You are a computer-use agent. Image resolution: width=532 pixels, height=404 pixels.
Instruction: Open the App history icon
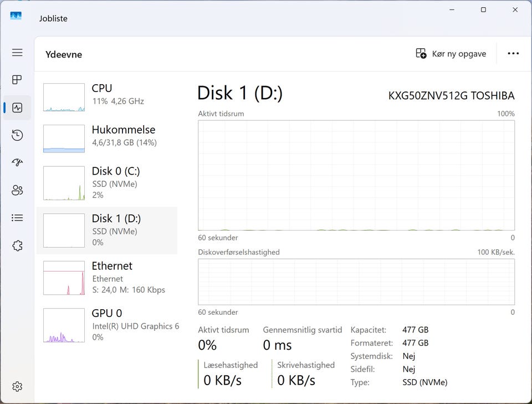(17, 135)
